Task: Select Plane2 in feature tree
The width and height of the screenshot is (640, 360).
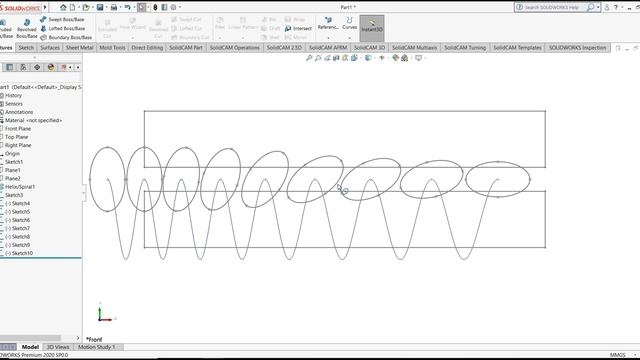Action: [12, 178]
